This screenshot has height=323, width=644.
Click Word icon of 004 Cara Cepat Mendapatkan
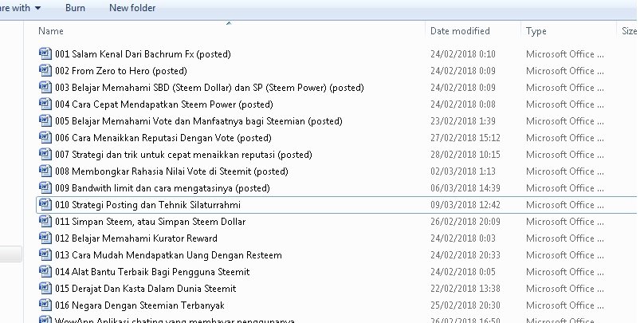click(45, 104)
